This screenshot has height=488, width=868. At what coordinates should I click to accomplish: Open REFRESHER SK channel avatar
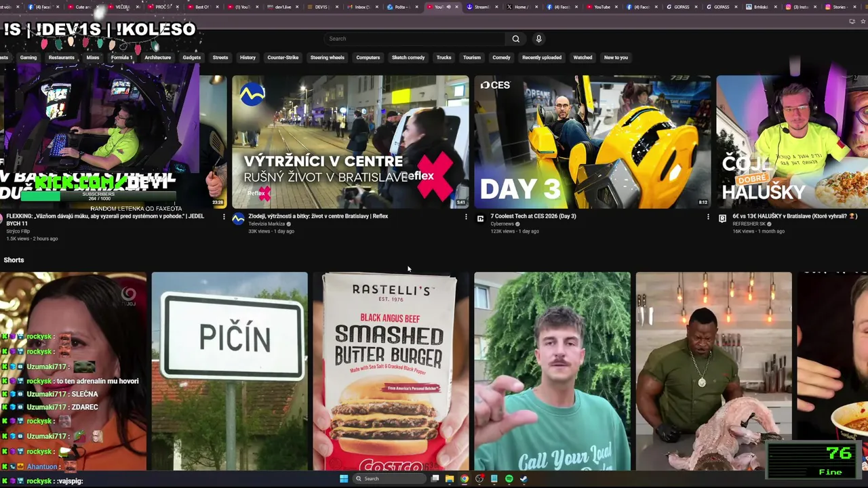[722, 218]
